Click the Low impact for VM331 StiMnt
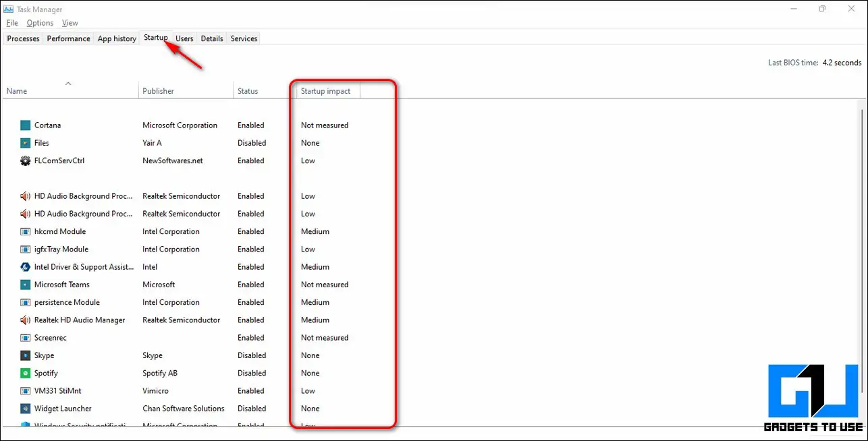Viewport: 868px width, 441px height. [308, 391]
